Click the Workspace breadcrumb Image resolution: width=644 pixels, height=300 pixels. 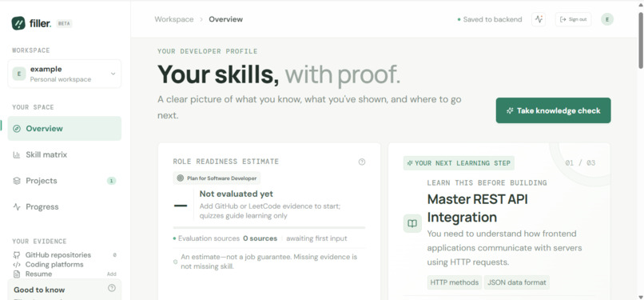click(x=173, y=19)
